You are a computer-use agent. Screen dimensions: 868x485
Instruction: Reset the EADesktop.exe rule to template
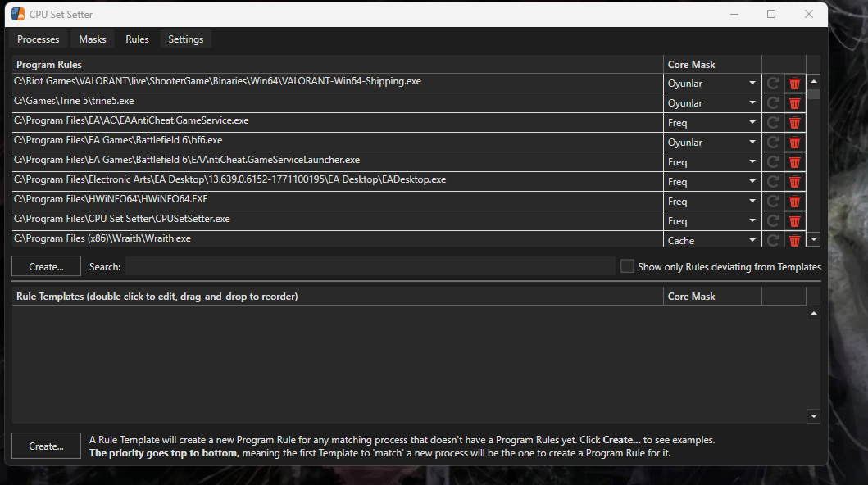tap(773, 181)
